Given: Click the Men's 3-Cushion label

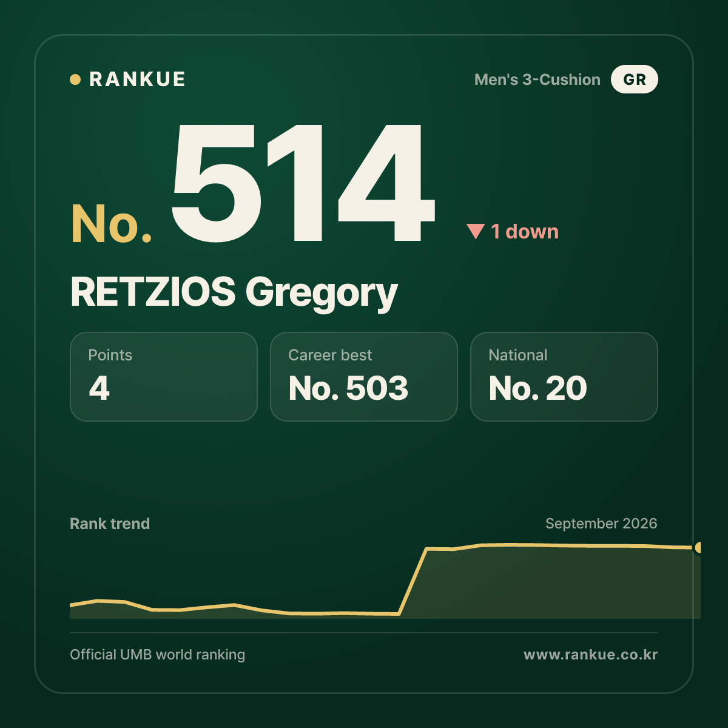Looking at the screenshot, I should click(x=538, y=79).
